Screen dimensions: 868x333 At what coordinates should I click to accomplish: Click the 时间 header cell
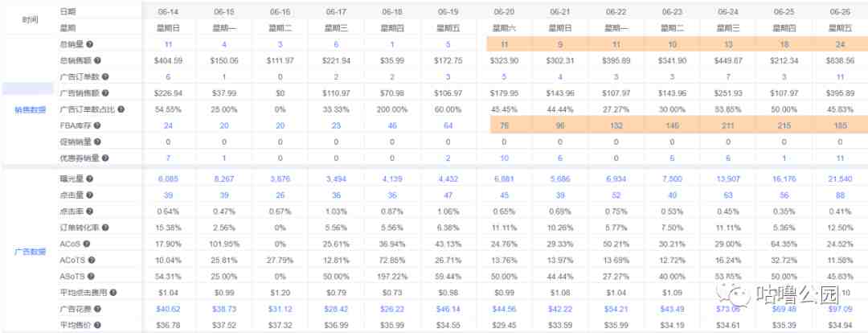click(30, 19)
